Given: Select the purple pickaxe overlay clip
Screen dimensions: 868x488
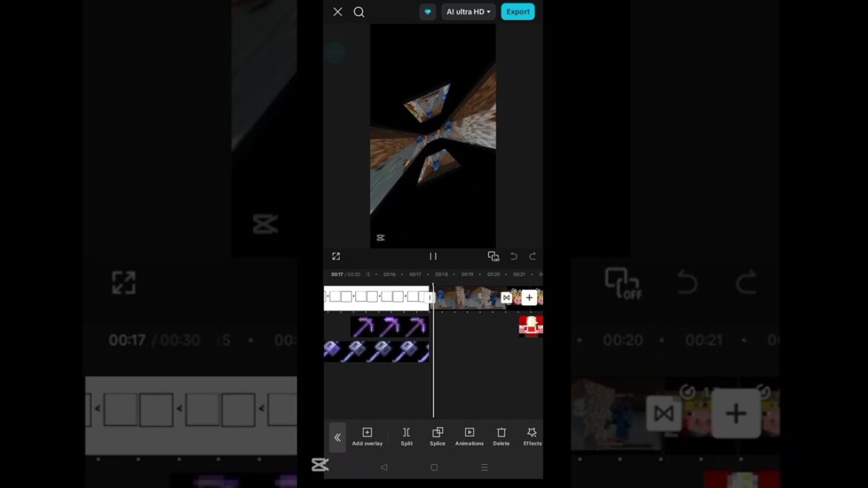Looking at the screenshot, I should pyautogui.click(x=389, y=326).
